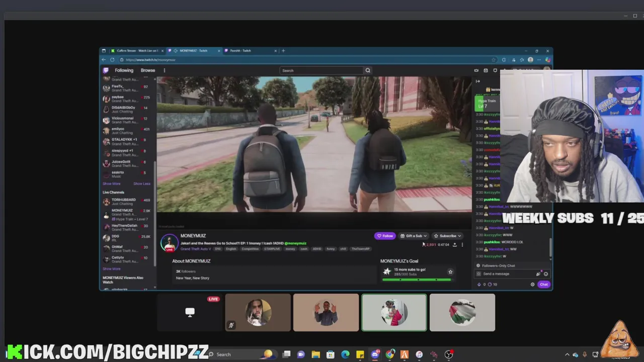Open a new browser tab
644x362 pixels.
tap(283, 51)
